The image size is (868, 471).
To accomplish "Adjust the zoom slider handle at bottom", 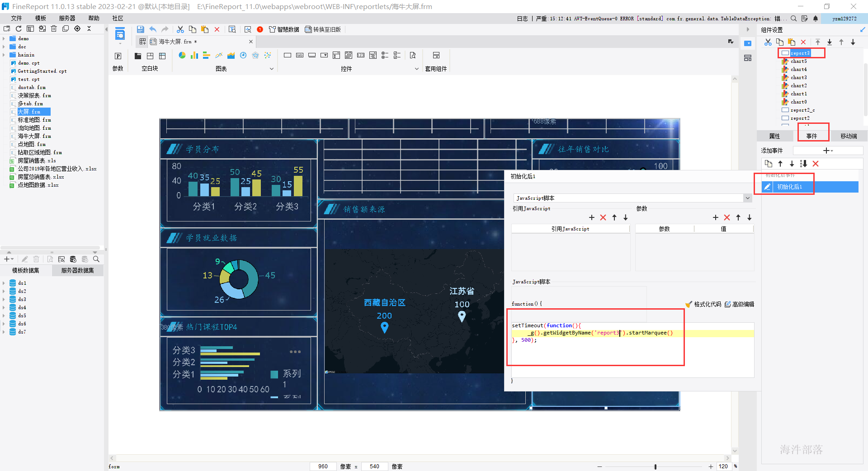I will (655, 466).
